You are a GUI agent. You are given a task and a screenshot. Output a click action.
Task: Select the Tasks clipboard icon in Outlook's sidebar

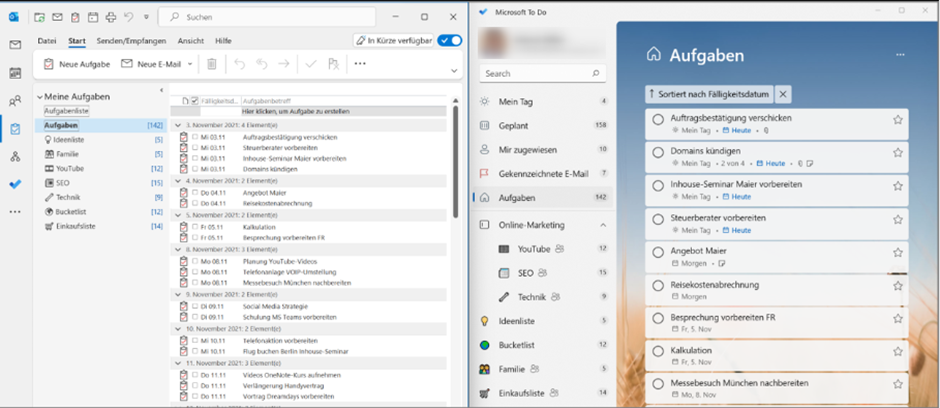[x=16, y=129]
